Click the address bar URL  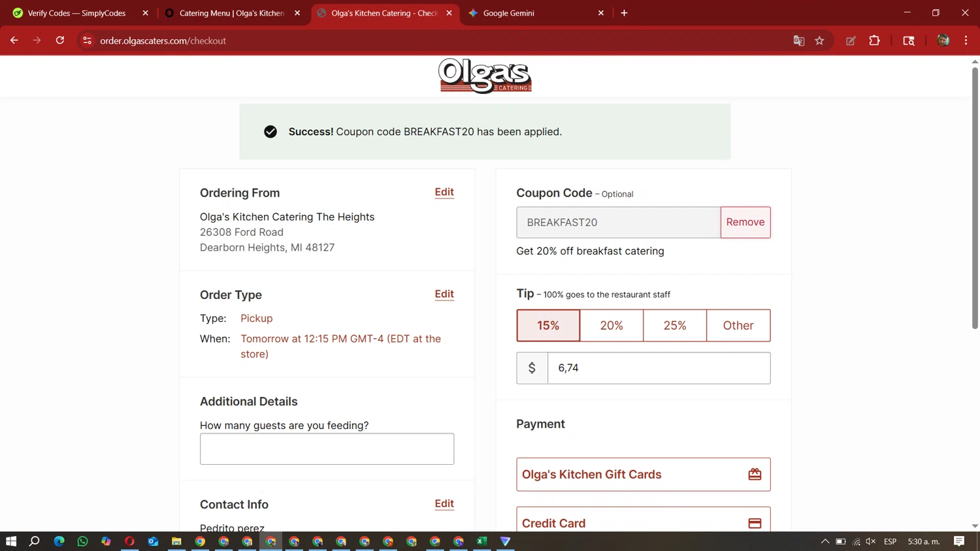pos(163,40)
